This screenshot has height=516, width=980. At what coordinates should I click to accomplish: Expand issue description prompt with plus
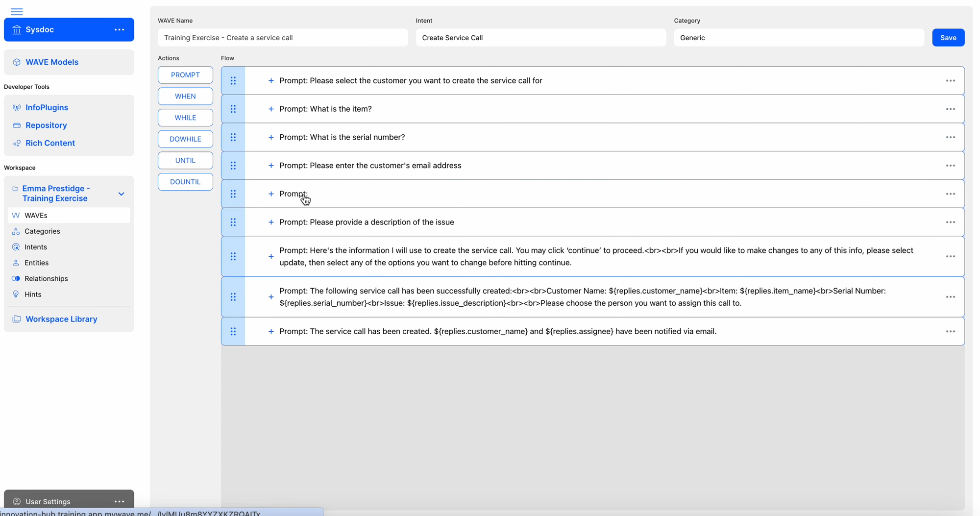(270, 222)
